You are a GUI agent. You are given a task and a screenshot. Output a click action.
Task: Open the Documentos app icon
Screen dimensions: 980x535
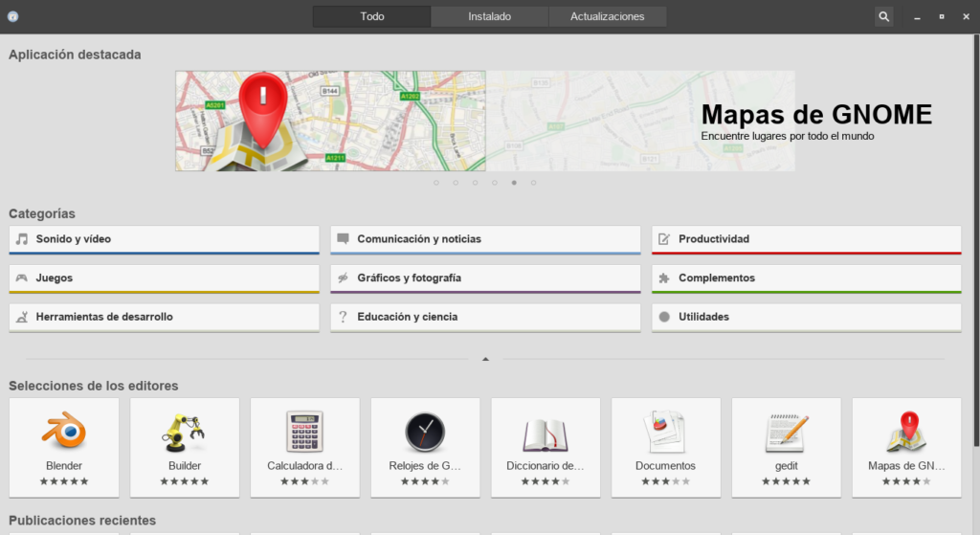click(666, 432)
